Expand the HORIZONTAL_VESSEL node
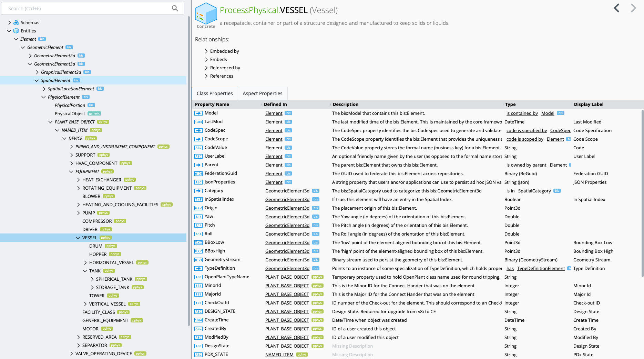Viewport: 644px width, 359px height. 85,262
